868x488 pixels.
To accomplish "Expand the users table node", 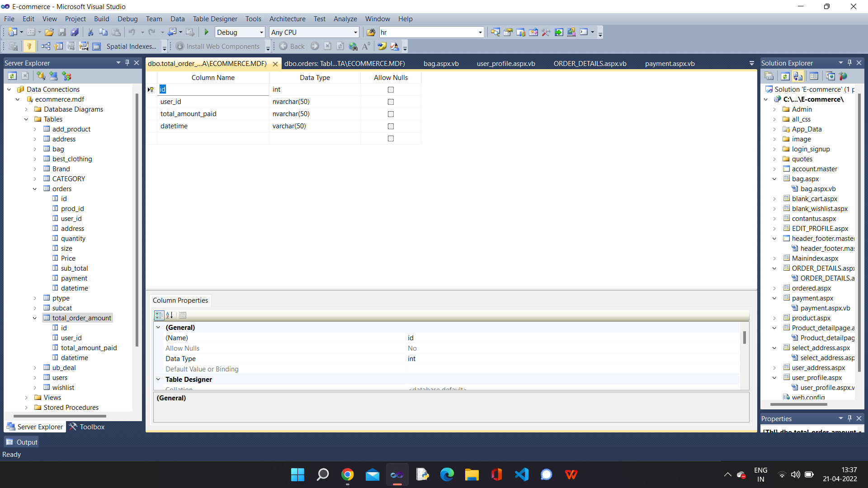I will pyautogui.click(x=35, y=378).
